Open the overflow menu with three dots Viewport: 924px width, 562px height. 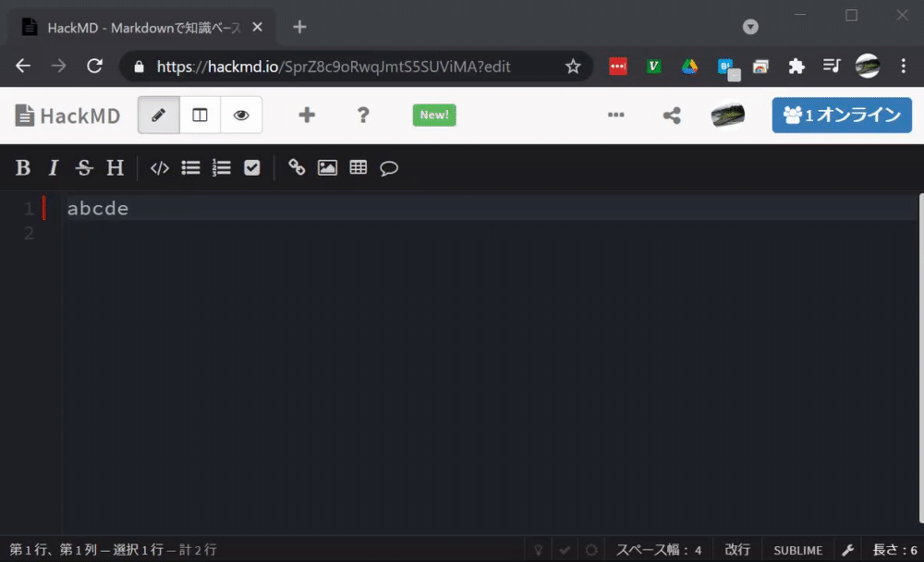coord(615,115)
